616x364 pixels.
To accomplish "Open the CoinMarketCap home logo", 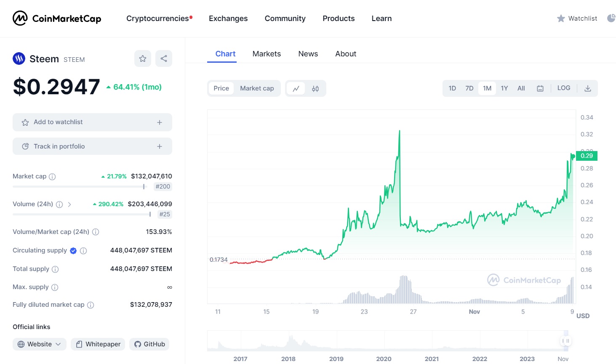I will click(57, 19).
